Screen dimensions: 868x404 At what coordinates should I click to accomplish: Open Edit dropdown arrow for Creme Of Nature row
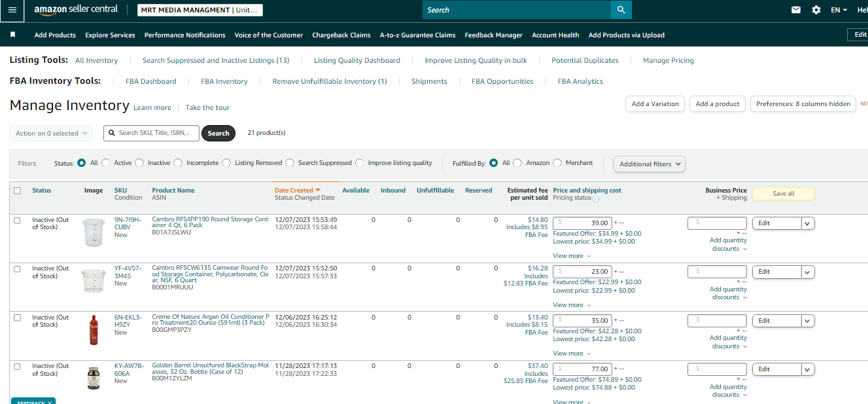(x=808, y=321)
